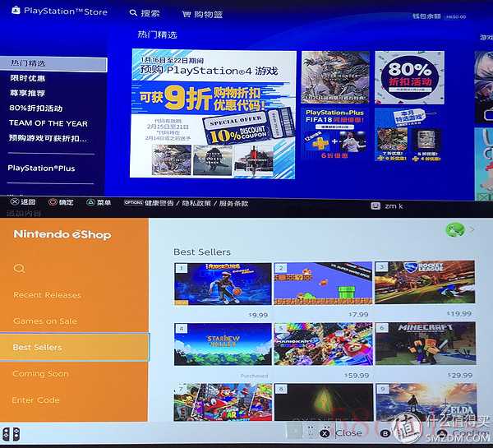Open the user avatar icon in eShop
Viewport: 493px width, 448px height.
coord(454,230)
